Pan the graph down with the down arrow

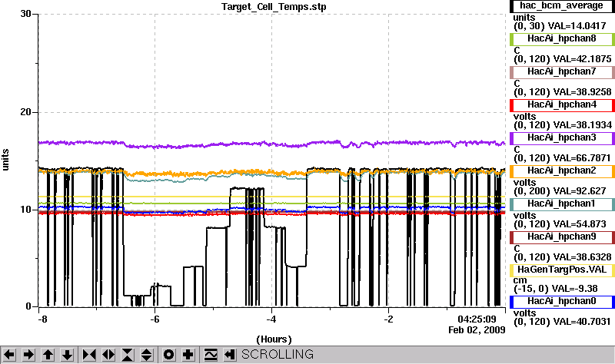pyautogui.click(x=67, y=355)
